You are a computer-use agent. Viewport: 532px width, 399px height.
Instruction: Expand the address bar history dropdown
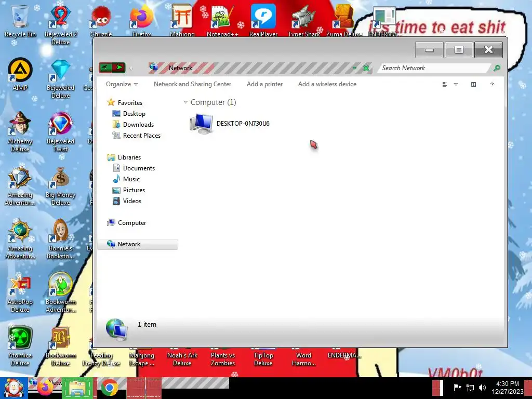click(354, 68)
